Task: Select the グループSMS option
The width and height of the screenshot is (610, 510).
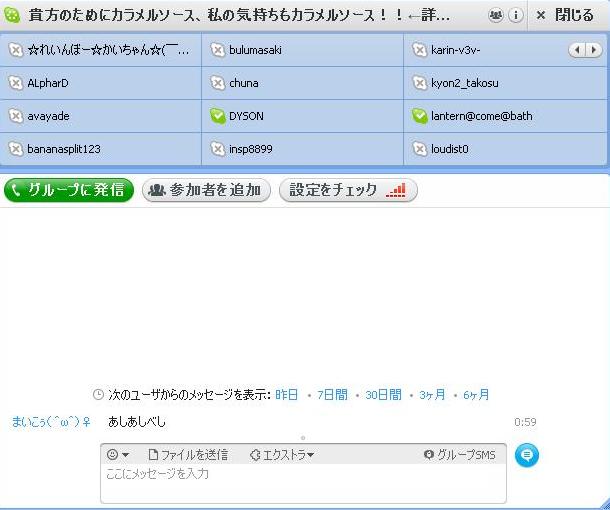Action: [x=459, y=455]
